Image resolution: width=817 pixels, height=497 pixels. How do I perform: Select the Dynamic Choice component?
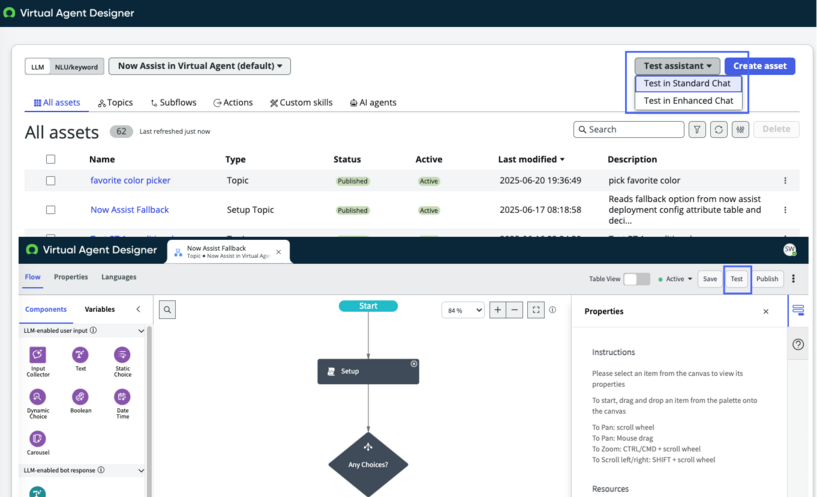click(x=38, y=403)
